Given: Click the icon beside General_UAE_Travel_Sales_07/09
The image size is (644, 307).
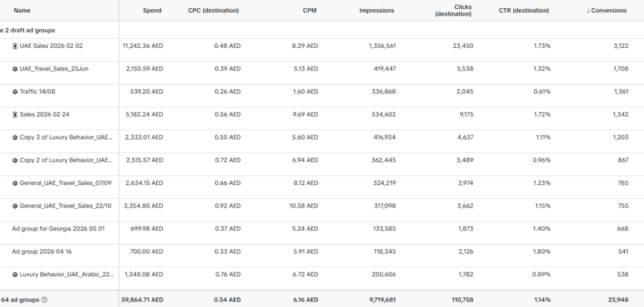Looking at the screenshot, I should [15, 183].
